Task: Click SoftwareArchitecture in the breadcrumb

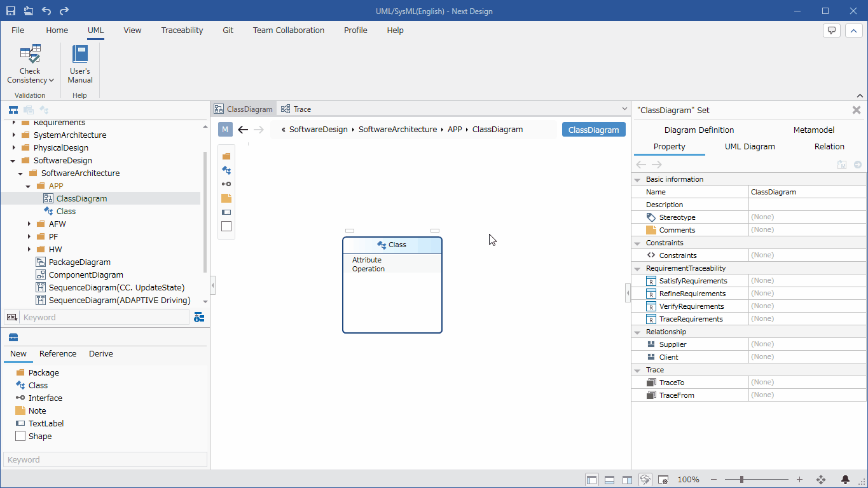Action: [398, 129]
